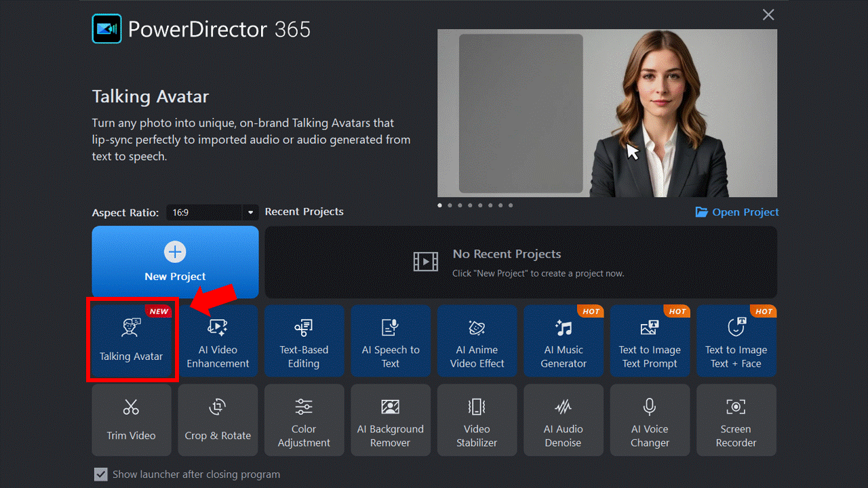The image size is (868, 488).
Task: Open the Talking Avatar tool
Action: [132, 340]
